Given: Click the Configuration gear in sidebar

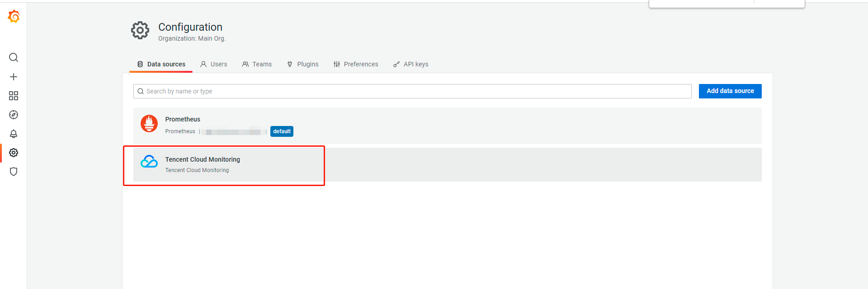Looking at the screenshot, I should 14,153.
